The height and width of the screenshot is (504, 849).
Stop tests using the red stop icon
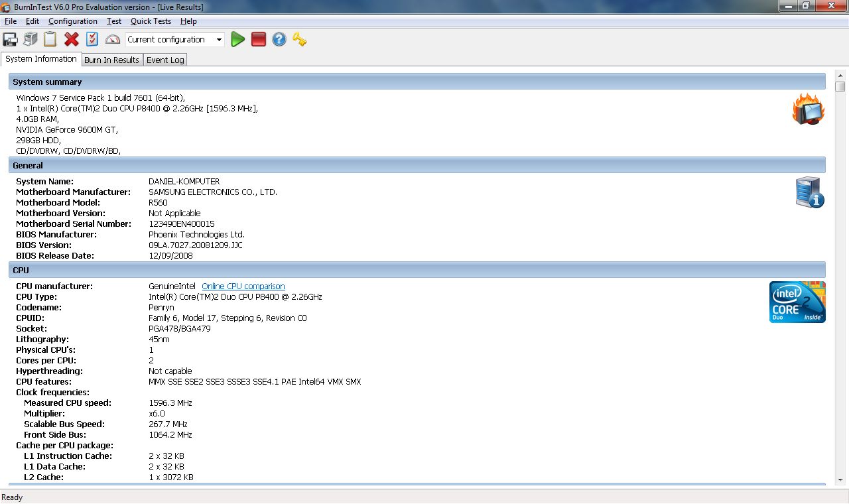point(258,39)
